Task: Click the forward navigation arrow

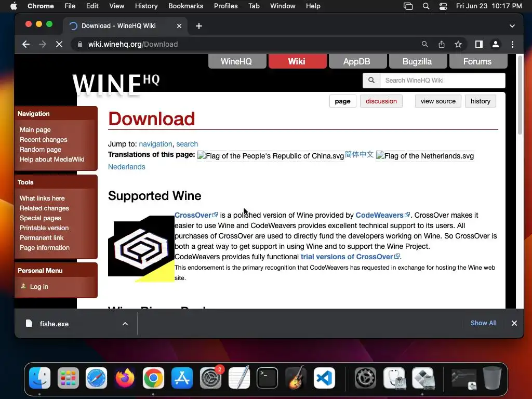Action: pos(43,44)
